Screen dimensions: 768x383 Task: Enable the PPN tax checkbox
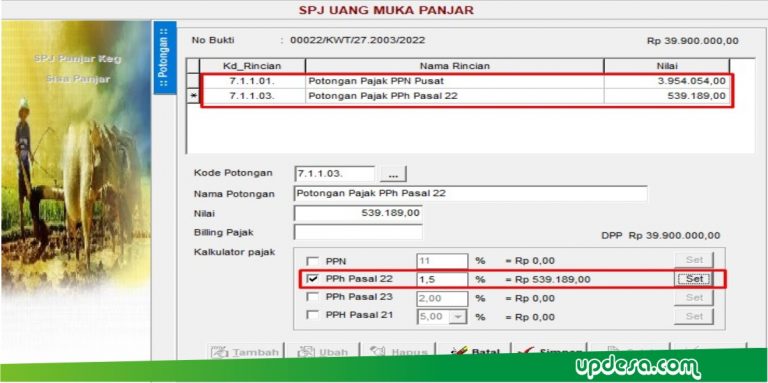coord(312,261)
